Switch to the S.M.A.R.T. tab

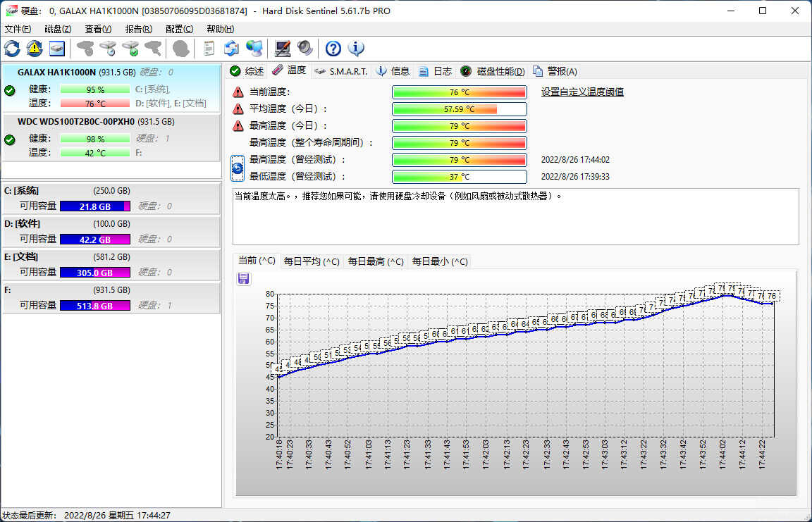[341, 71]
